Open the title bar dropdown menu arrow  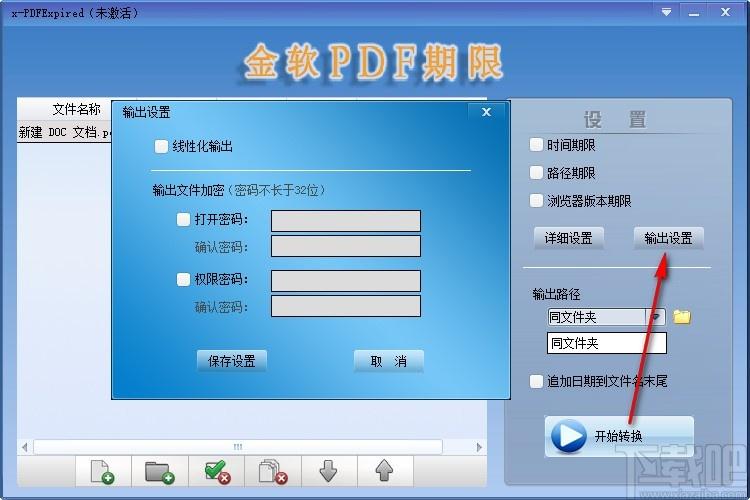tap(666, 12)
